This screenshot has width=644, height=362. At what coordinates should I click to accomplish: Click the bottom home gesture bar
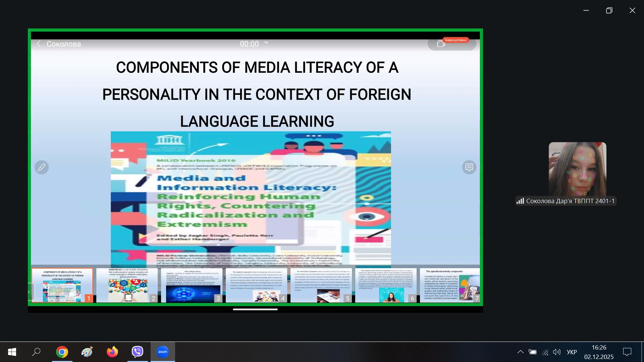[x=255, y=309]
